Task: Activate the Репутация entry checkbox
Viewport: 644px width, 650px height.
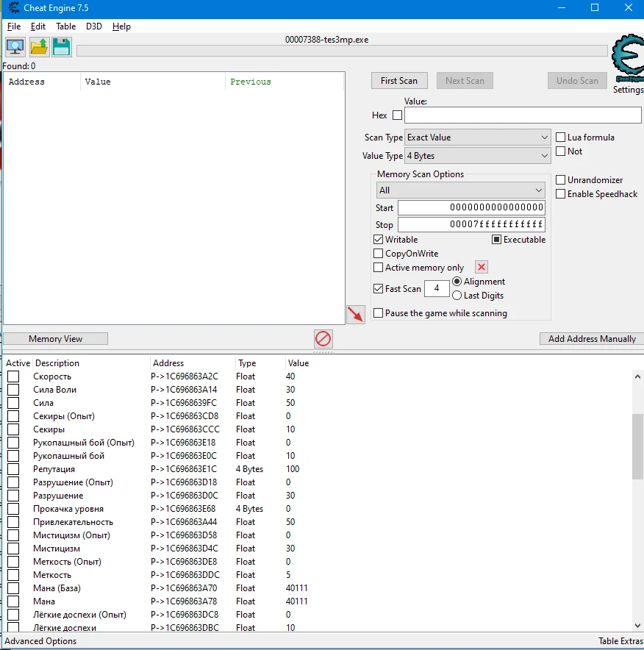Action: (x=13, y=469)
